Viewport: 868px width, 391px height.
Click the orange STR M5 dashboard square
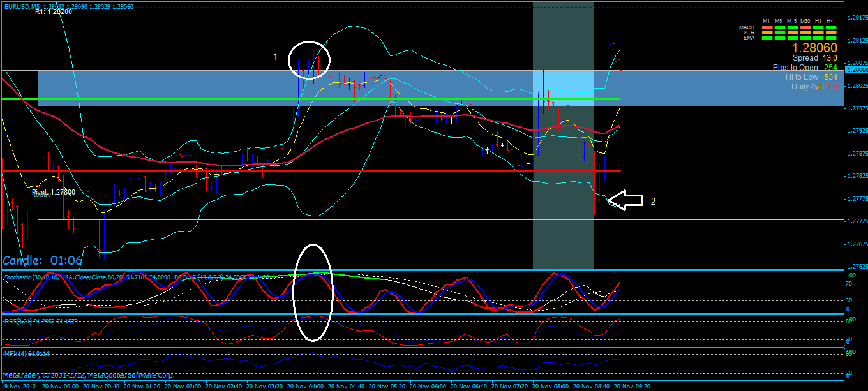[x=779, y=33]
